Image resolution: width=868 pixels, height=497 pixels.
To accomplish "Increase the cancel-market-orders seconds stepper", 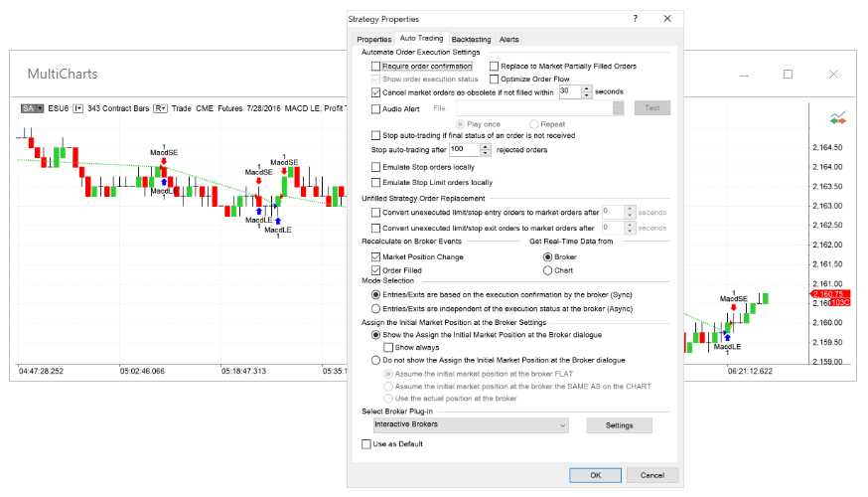I will (x=587, y=88).
